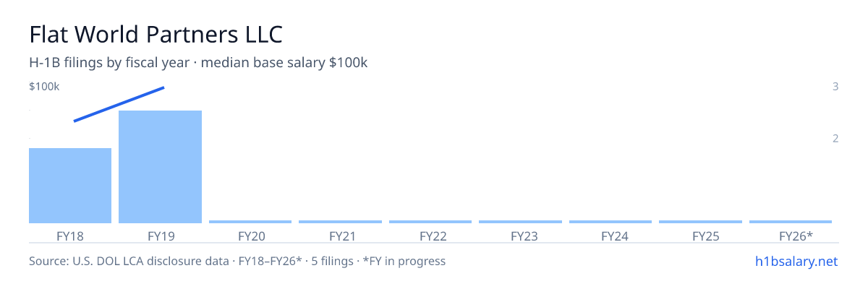Image resolution: width=868 pixels, height=289 pixels.
Task: Click the FY18 axis label
Action: [x=70, y=236]
